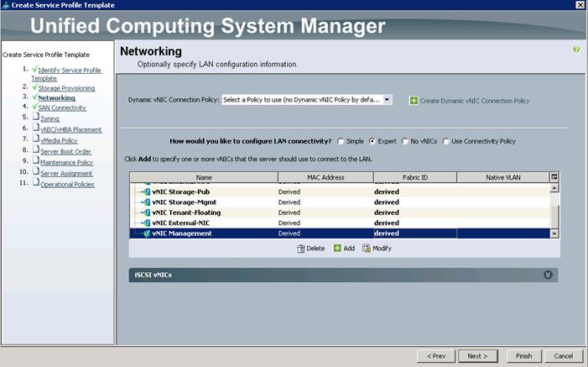Jump to vNIC/vHBA Placement step

pos(70,129)
